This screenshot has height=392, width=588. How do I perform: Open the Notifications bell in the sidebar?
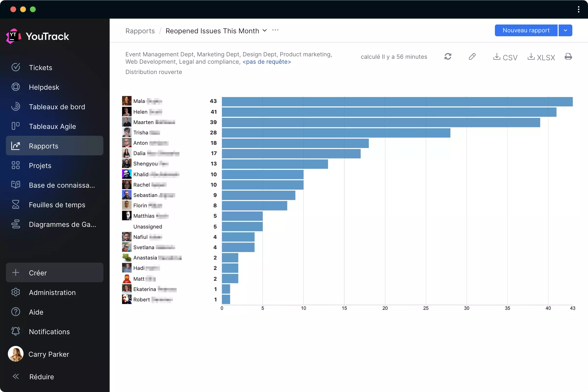15,331
